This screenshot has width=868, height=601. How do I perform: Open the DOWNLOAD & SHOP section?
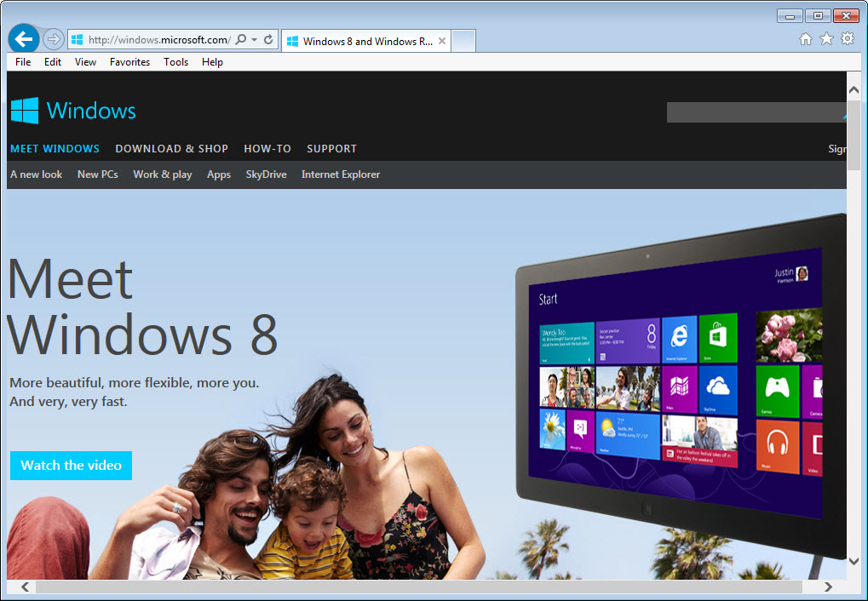click(171, 149)
